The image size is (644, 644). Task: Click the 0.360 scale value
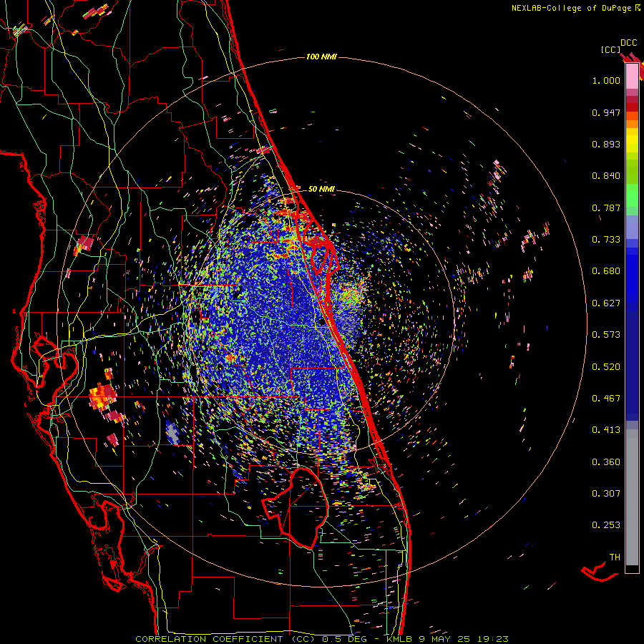coord(606,462)
